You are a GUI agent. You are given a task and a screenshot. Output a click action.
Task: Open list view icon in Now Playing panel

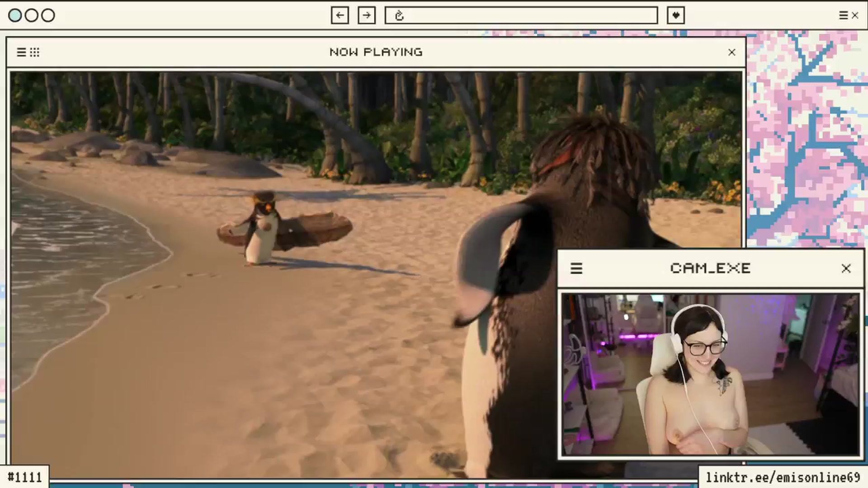click(x=21, y=52)
